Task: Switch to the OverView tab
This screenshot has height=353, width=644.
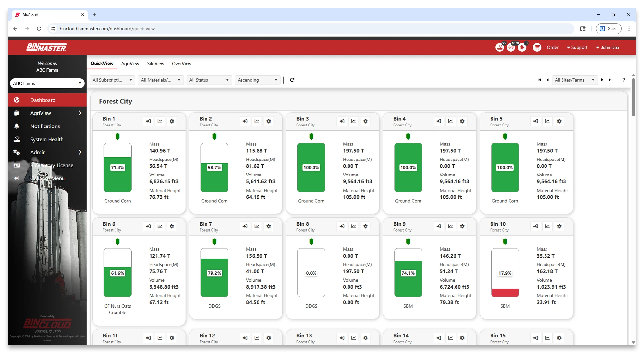Action: point(182,64)
